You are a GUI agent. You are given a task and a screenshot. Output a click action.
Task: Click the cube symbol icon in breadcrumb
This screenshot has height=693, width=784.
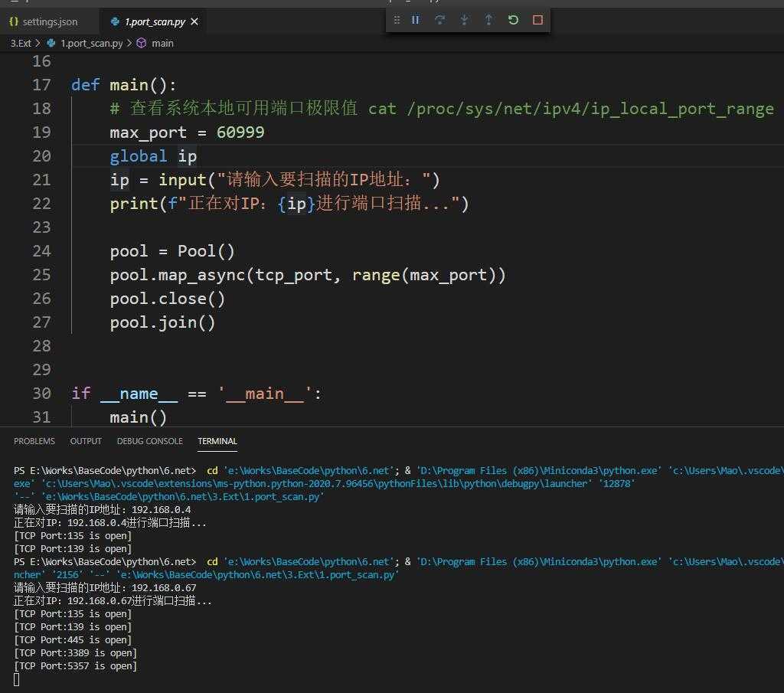pos(142,44)
